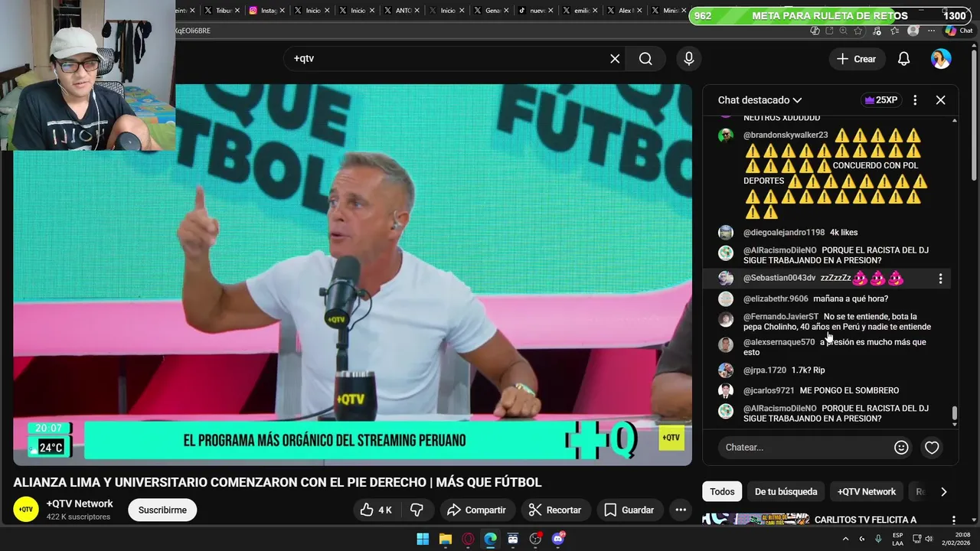The width and height of the screenshot is (980, 551).
Task: Open the taskbar clock showing 20:08
Action: tap(955, 539)
